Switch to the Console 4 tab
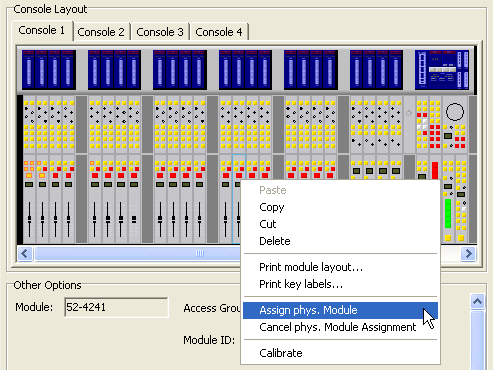Viewport: 493px width, 370px height. [219, 32]
